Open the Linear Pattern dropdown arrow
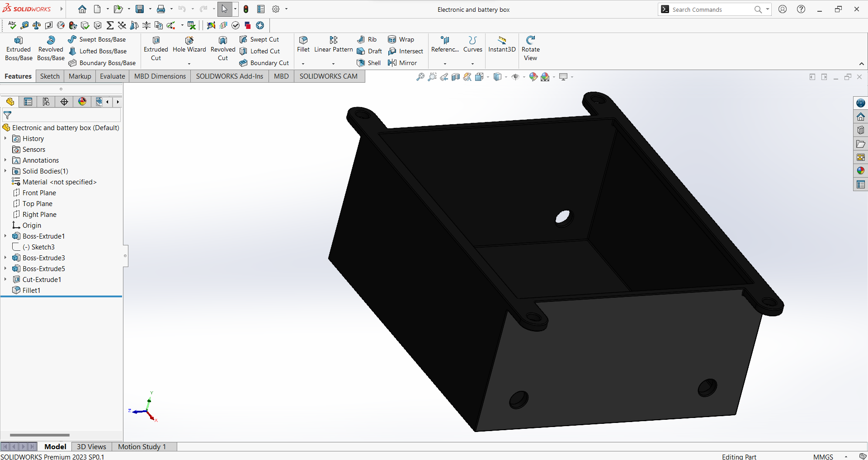 point(333,64)
